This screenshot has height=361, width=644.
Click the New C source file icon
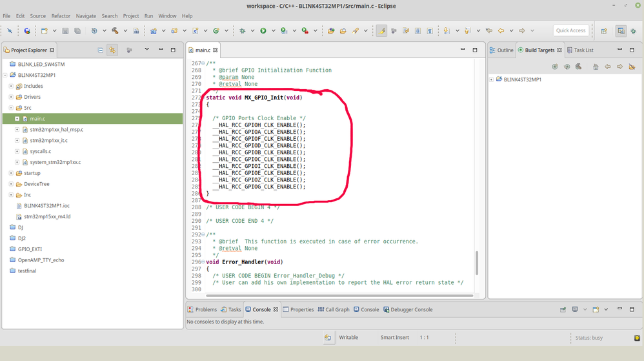coord(196,30)
